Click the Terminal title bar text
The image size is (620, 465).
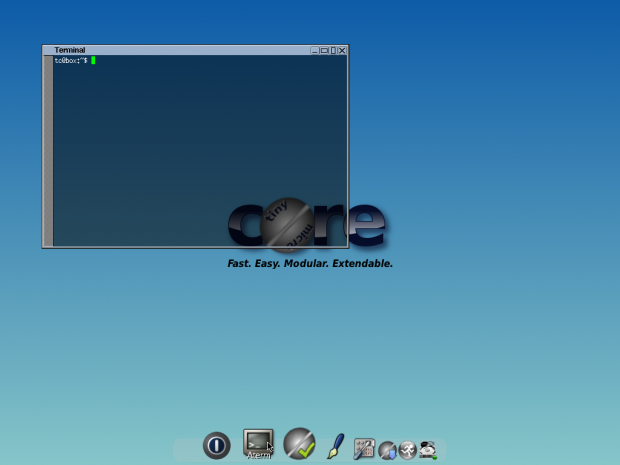[70, 50]
